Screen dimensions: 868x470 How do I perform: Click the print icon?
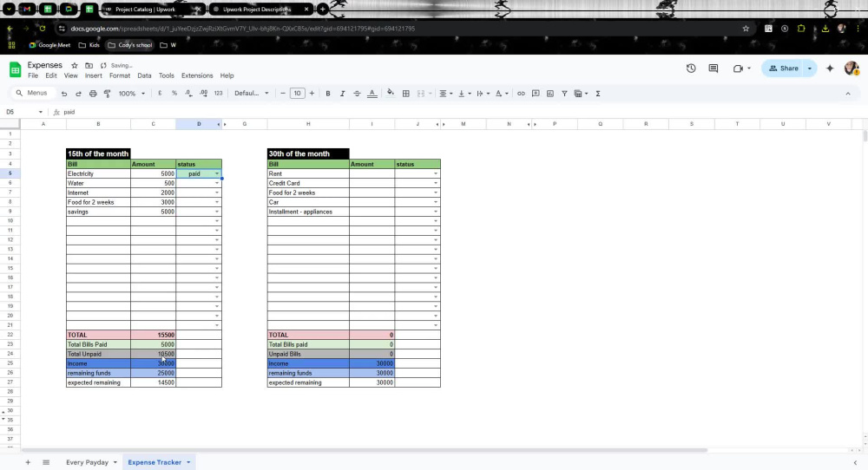[x=93, y=94]
